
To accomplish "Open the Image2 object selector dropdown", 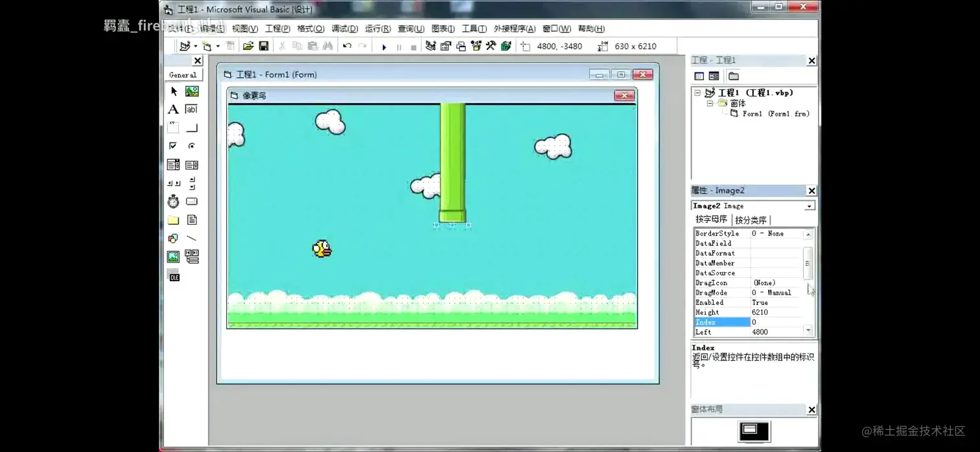I will (x=809, y=206).
